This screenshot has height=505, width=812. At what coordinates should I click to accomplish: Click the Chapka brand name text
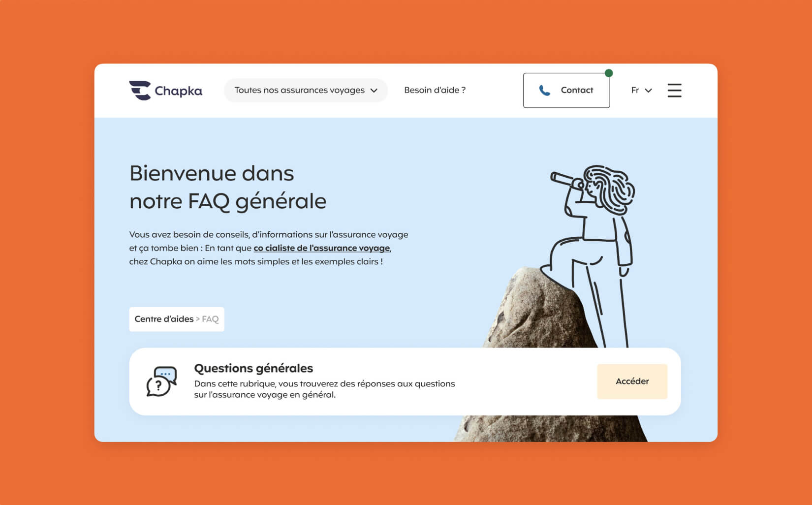tap(178, 91)
